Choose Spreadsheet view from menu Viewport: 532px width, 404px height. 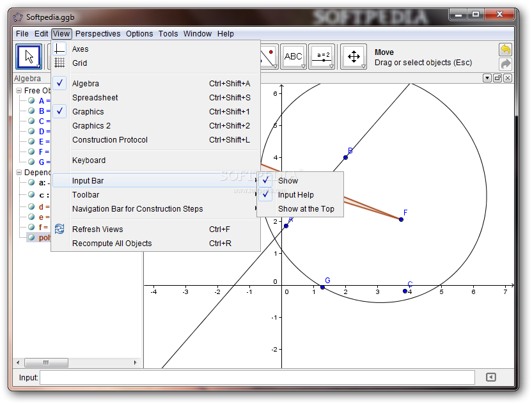[x=156, y=97]
